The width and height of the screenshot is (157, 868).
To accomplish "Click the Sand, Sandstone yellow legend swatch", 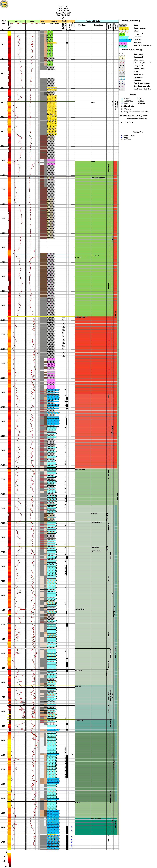I will (x=124, y=28).
